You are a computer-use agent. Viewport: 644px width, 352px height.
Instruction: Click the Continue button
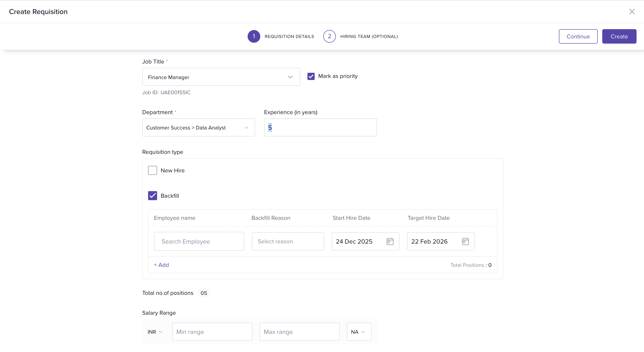(x=578, y=37)
